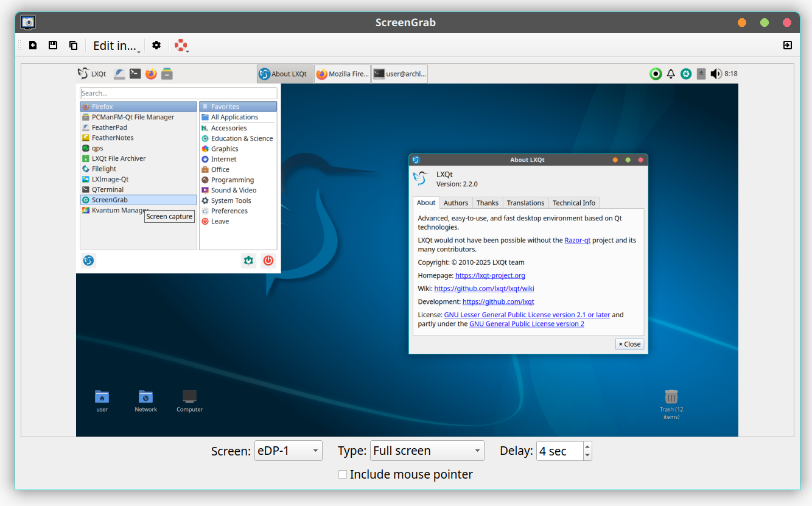Click the quit icon on the ScreenGrab toolbar
Image resolution: width=812 pixels, height=506 pixels.
pos(787,45)
